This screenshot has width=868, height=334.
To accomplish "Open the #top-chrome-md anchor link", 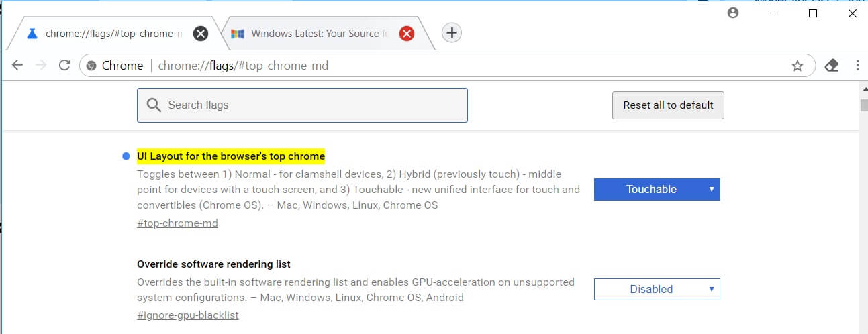I will [x=177, y=223].
